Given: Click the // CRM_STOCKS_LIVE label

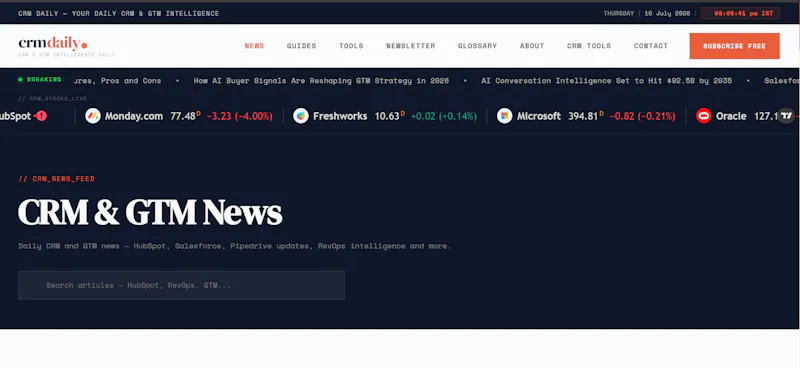Looking at the screenshot, I should click(53, 99).
